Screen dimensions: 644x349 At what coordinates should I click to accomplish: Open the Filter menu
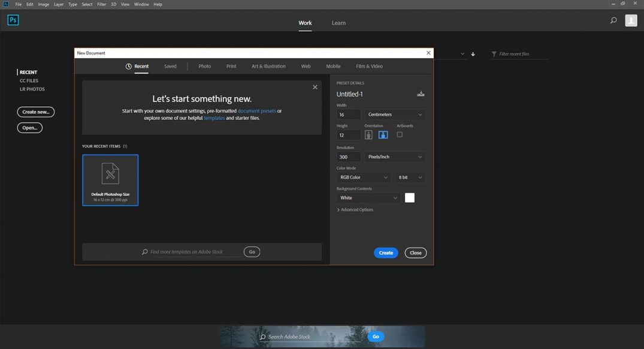[101, 4]
